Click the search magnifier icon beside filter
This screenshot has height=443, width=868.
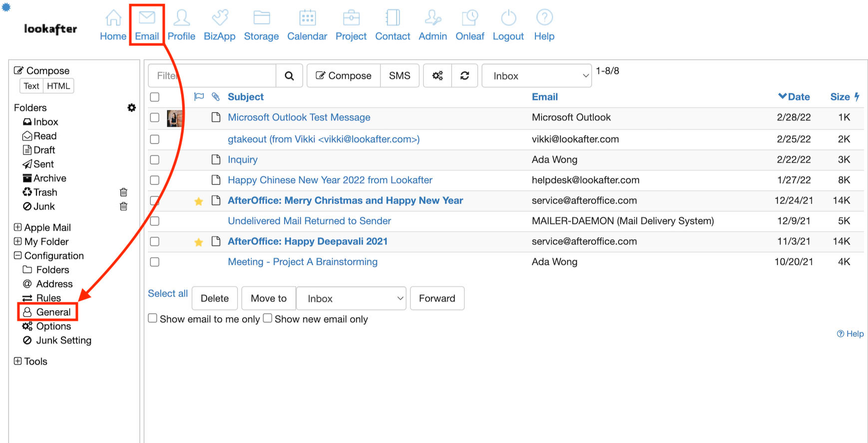[289, 76]
